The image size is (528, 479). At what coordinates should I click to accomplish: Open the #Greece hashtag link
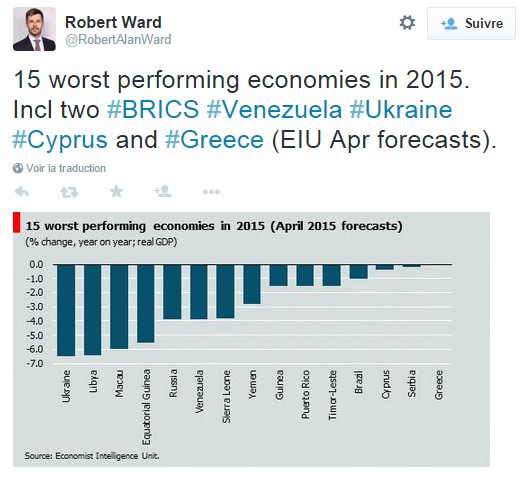(214, 139)
